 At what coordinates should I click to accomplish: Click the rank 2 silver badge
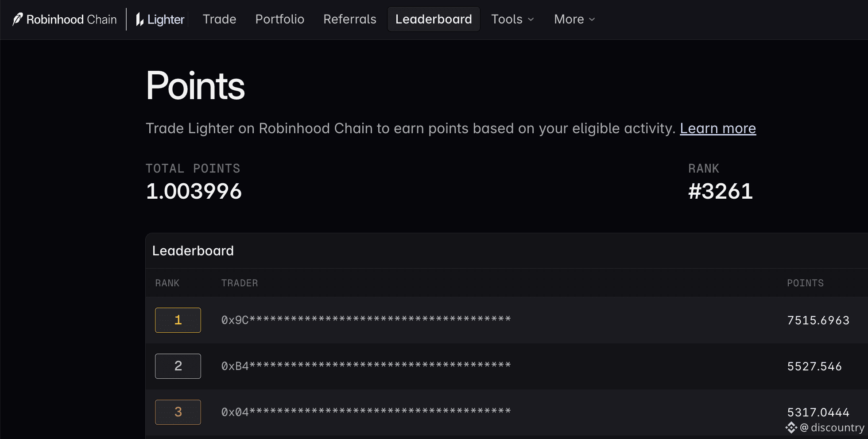[178, 366]
